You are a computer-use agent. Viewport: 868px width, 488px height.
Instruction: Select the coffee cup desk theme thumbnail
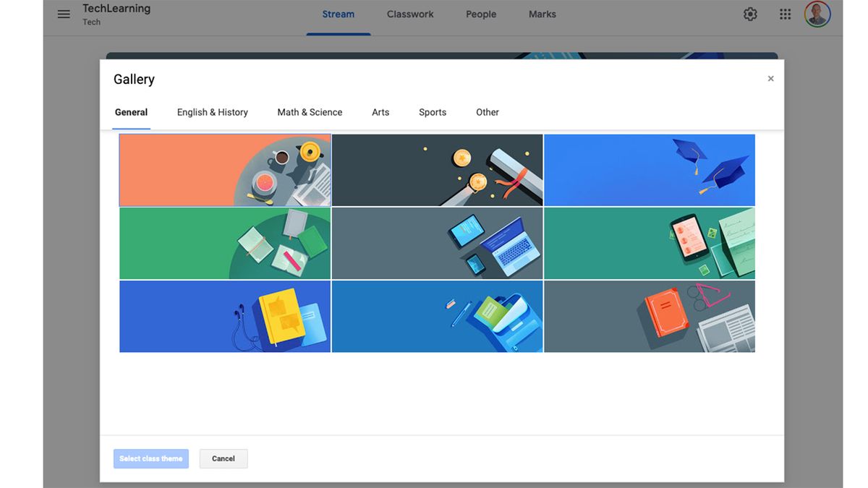[x=224, y=169]
